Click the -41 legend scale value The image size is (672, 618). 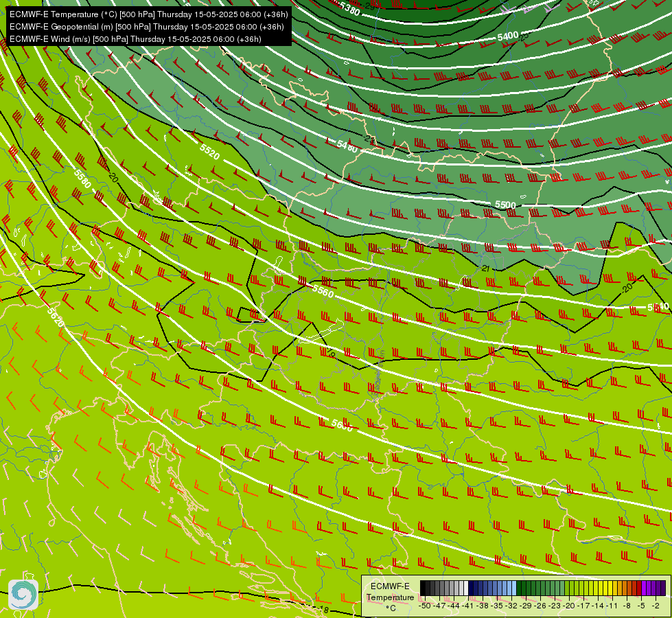point(468,606)
